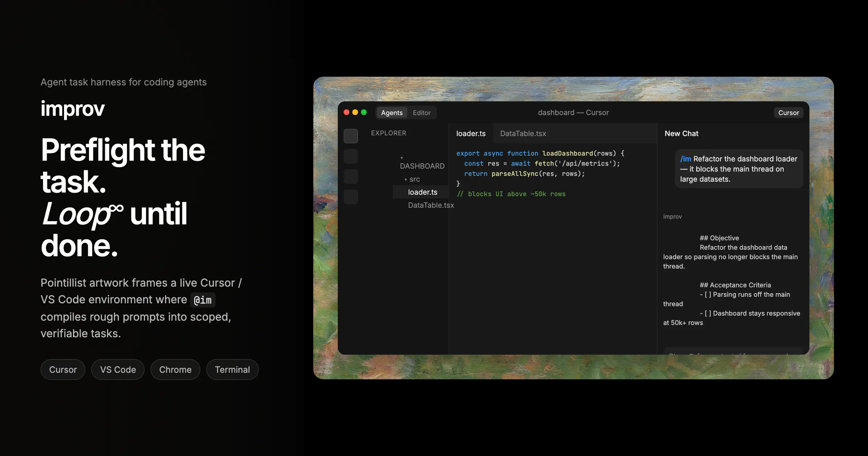Click the 'parseAllSync(res, rows)' code line

[524, 174]
